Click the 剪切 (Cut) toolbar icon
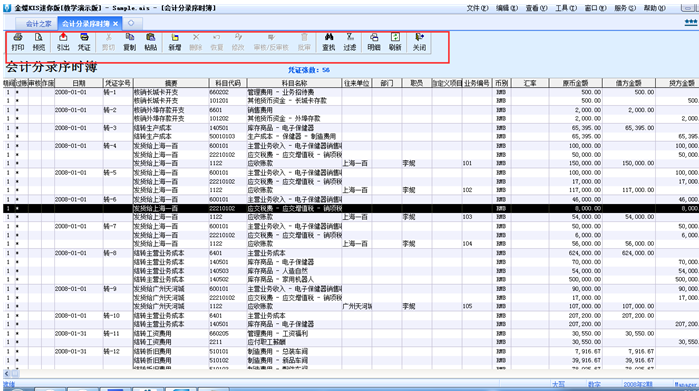The width and height of the screenshot is (699, 391). (x=108, y=42)
